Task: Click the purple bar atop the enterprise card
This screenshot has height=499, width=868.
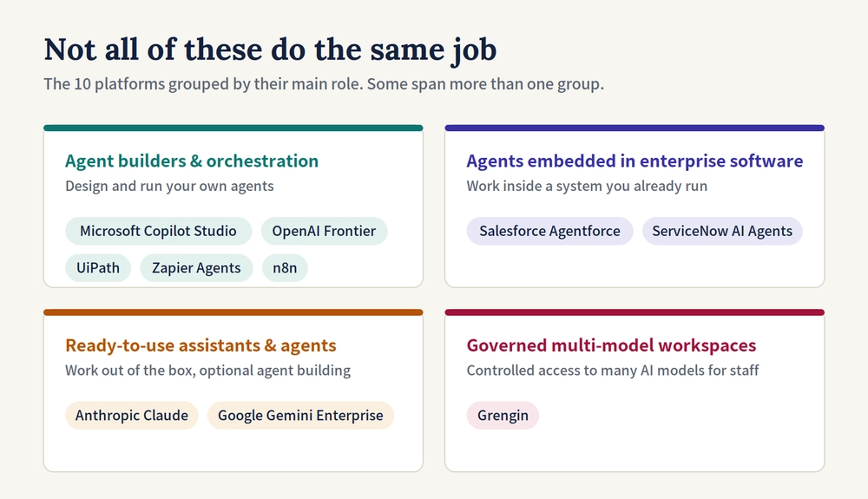Action: point(635,128)
